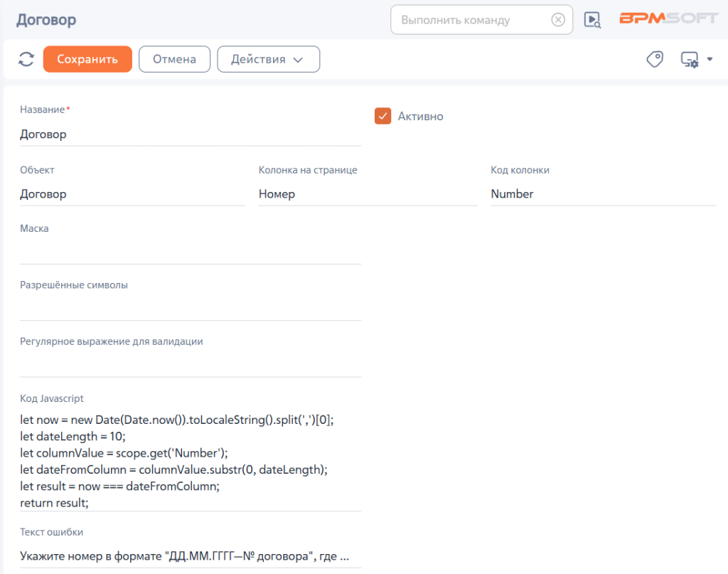The height and width of the screenshot is (574, 728).
Task: Click into the empty Маска field
Action: pos(191,253)
